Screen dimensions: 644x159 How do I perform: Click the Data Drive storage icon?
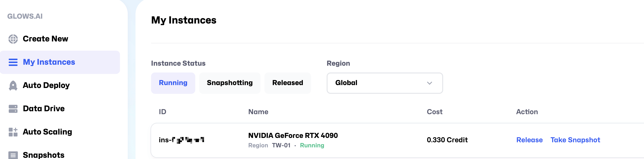[x=13, y=109]
